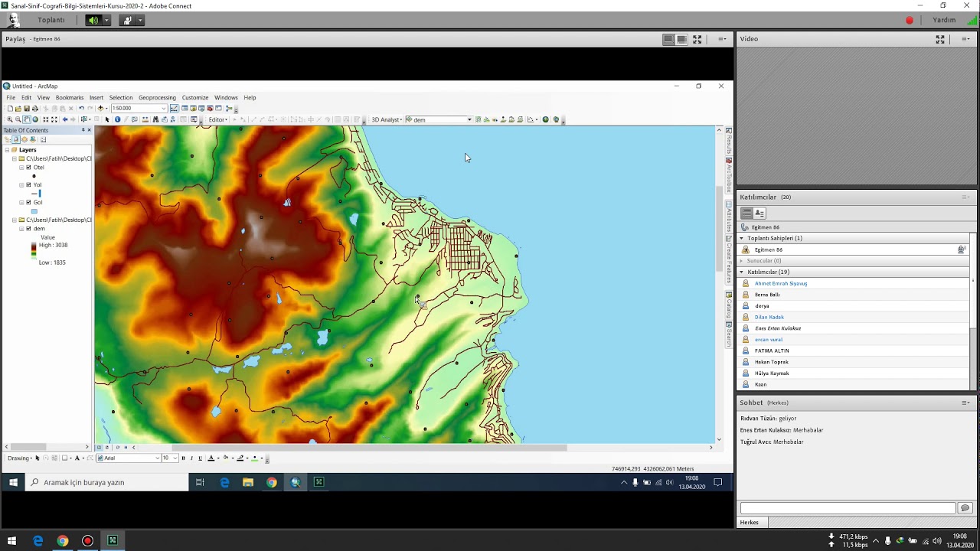Click the Create Profile Graph tool
Screen dimensions: 980x551
pos(530,119)
